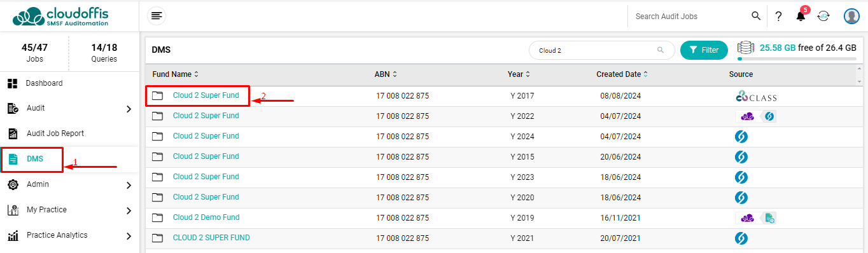
Task: Click the Admin gear icon in sidebar
Action: point(13,184)
